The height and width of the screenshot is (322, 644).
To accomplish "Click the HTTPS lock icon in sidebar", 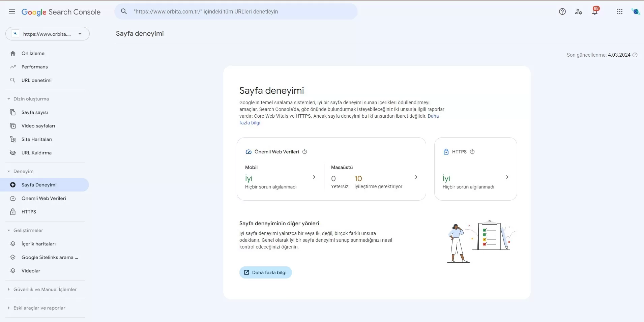I will click(x=13, y=212).
